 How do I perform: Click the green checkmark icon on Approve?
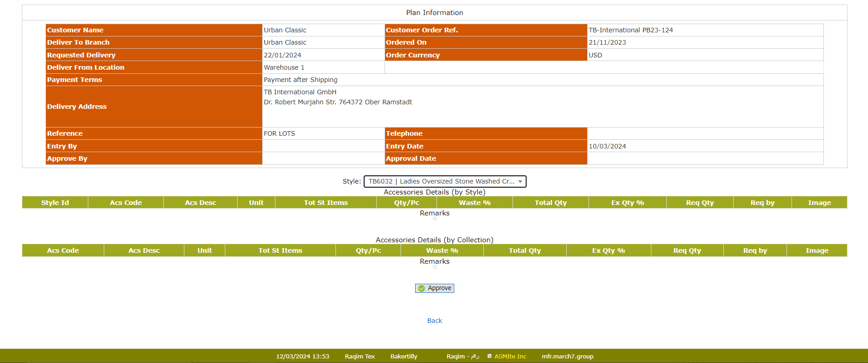[421, 288]
